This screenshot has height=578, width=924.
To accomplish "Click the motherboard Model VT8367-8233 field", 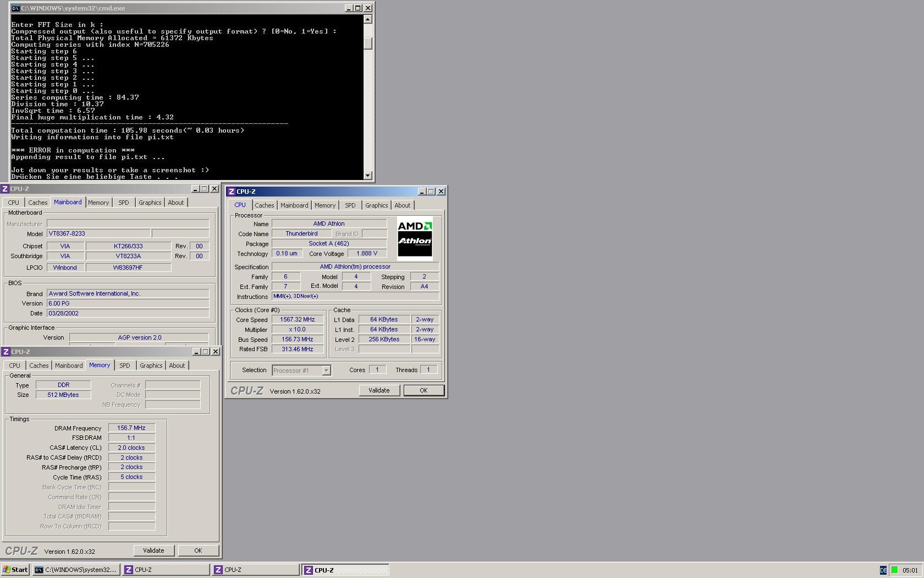I will (x=98, y=234).
